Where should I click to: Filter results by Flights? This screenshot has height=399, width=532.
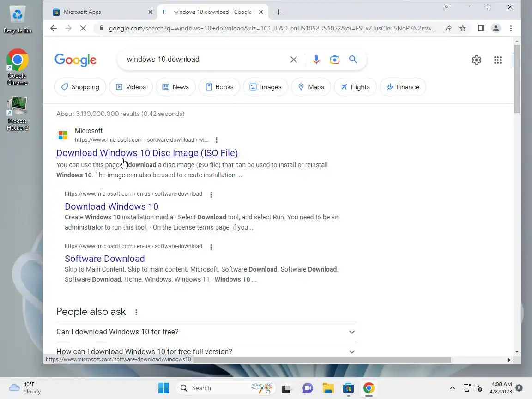point(355,87)
